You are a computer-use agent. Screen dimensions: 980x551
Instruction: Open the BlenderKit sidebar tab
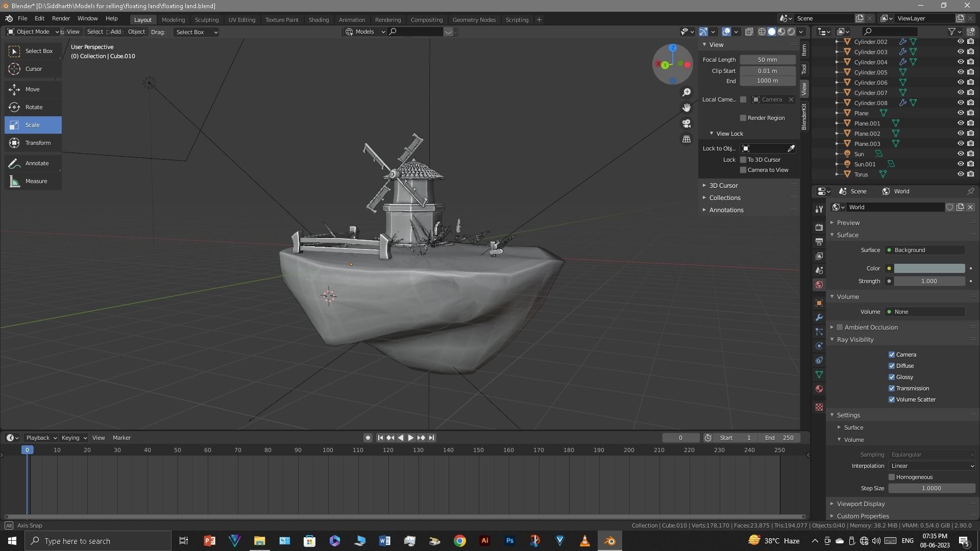[804, 116]
